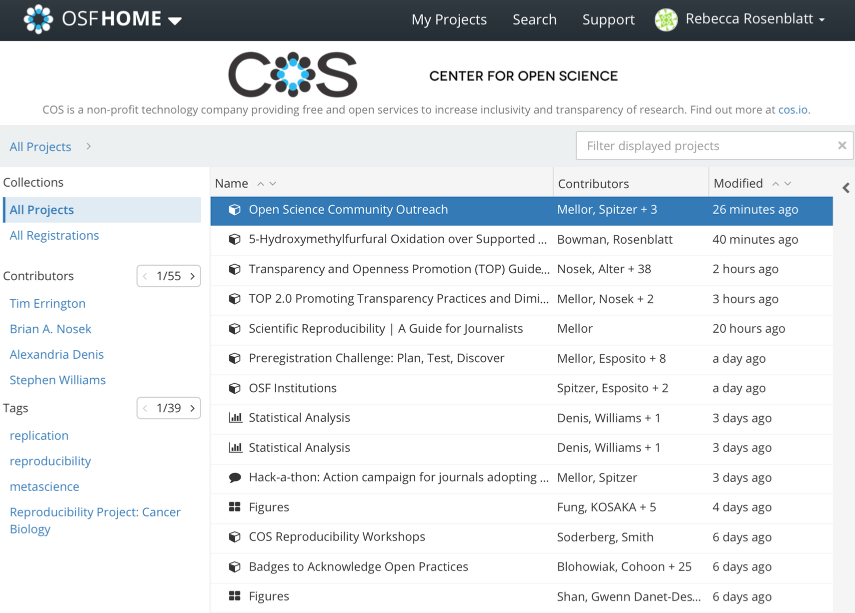Go to previous Contributors page
Viewport: 855px width, 613px height.
point(145,276)
